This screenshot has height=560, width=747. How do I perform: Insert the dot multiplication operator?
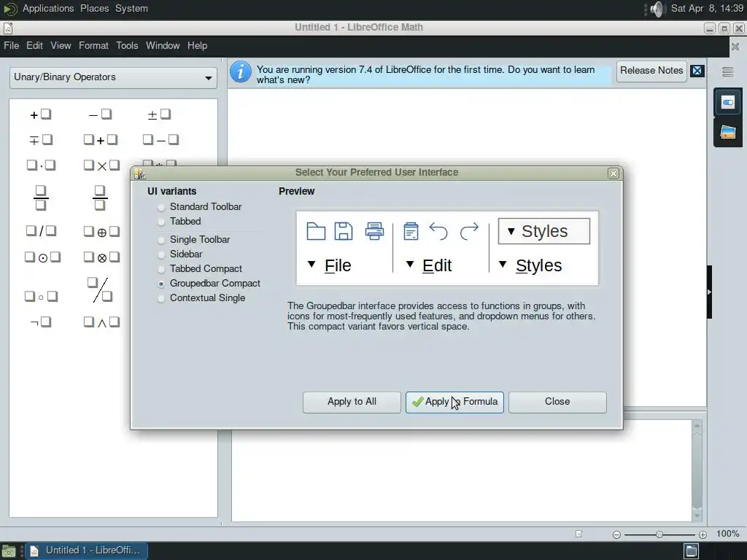coord(41,166)
